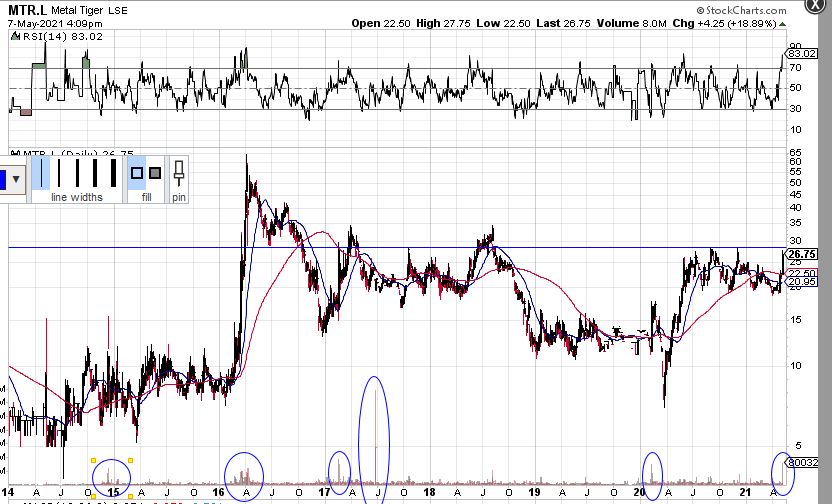The image size is (832, 504).
Task: Pick the middle line width option
Action: (x=77, y=172)
